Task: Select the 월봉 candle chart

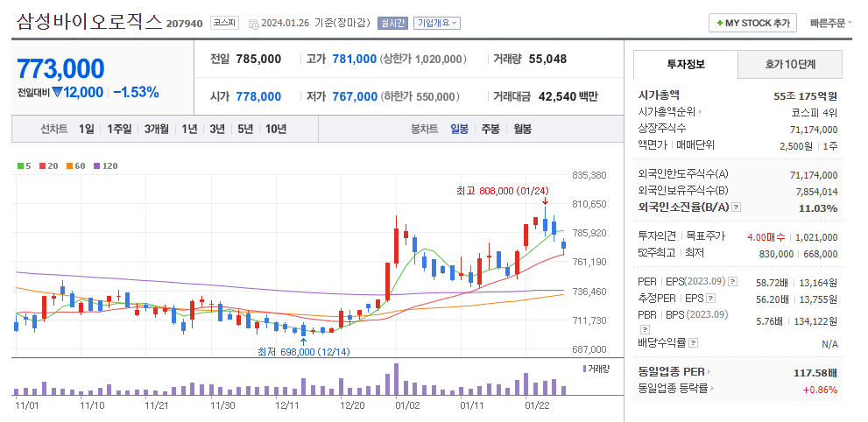Action: 522,129
